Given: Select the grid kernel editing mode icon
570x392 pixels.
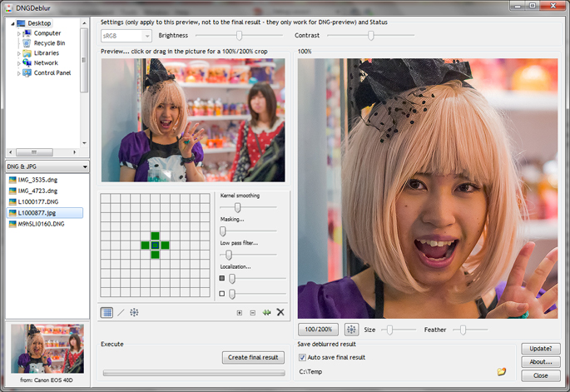Looking at the screenshot, I should [107, 312].
